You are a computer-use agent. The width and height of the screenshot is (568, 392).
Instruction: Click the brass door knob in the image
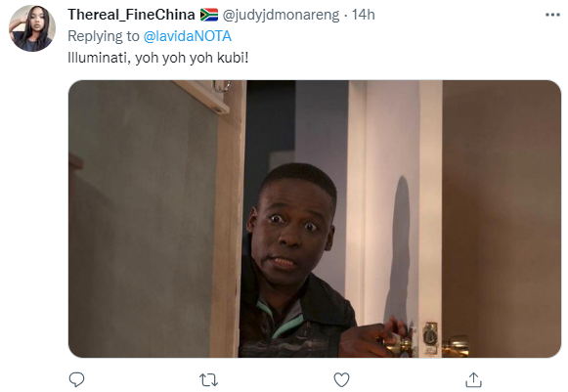click(x=457, y=345)
